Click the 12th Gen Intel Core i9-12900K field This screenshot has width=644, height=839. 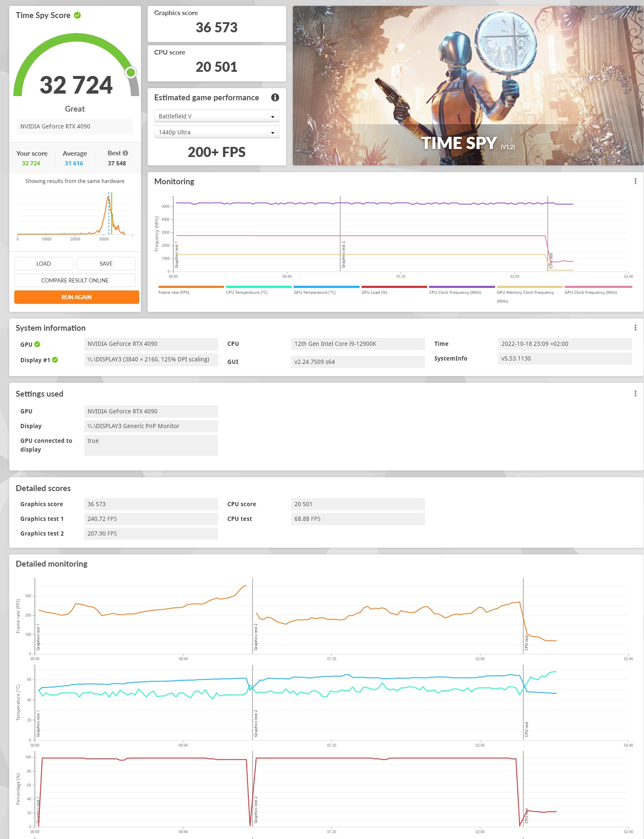pos(358,344)
